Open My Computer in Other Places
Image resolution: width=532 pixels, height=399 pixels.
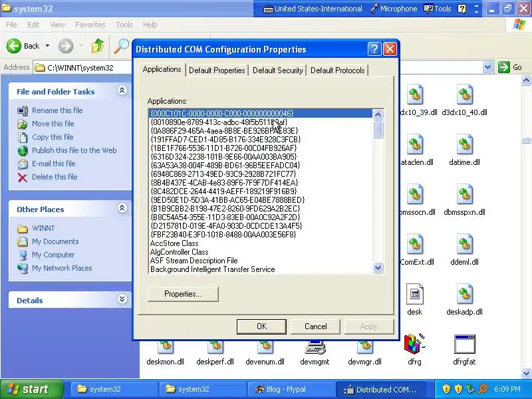(x=53, y=255)
